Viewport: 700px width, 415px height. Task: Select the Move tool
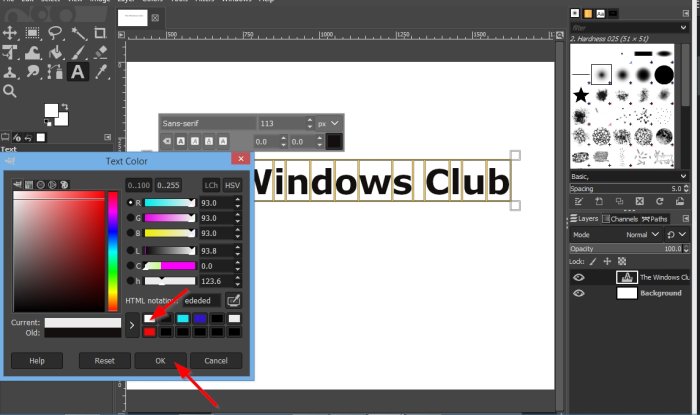(9, 33)
